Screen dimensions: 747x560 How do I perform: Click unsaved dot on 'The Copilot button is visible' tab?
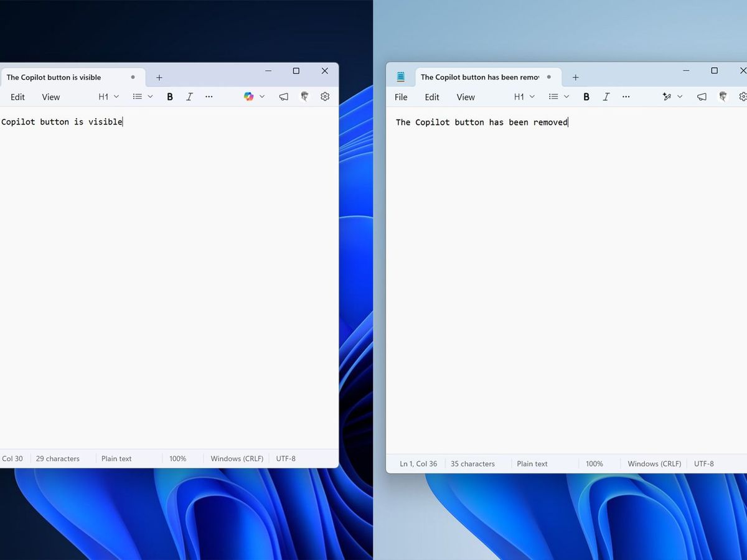point(133,77)
